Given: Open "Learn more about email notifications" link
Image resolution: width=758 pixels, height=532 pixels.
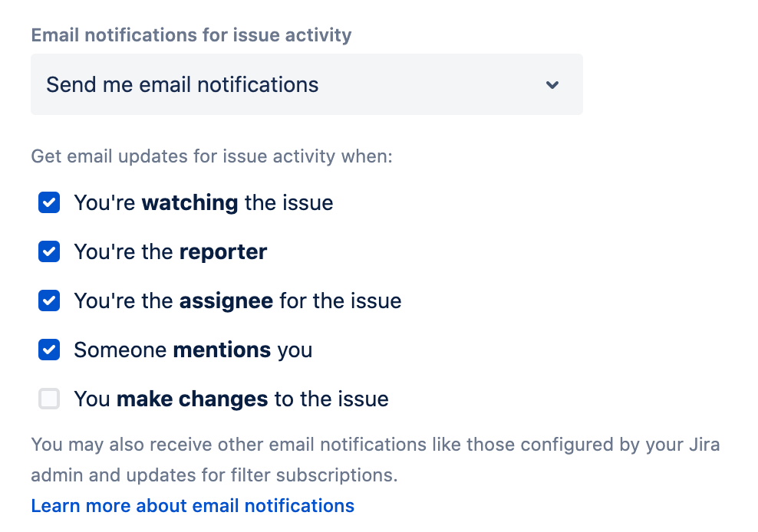Looking at the screenshot, I should (x=193, y=506).
